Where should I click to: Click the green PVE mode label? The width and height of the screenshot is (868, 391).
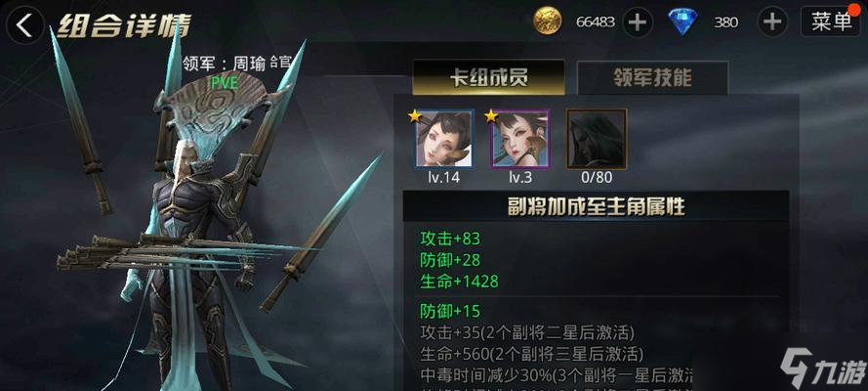coord(225,82)
